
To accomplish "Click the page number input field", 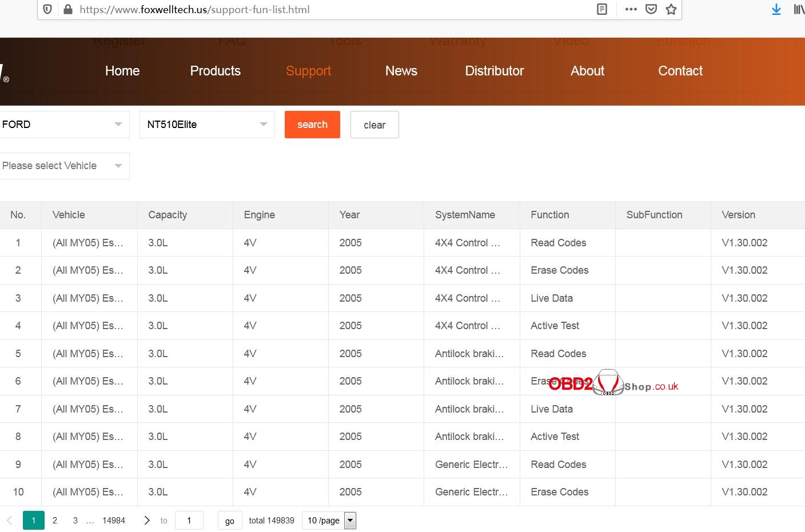I will click(x=189, y=520).
